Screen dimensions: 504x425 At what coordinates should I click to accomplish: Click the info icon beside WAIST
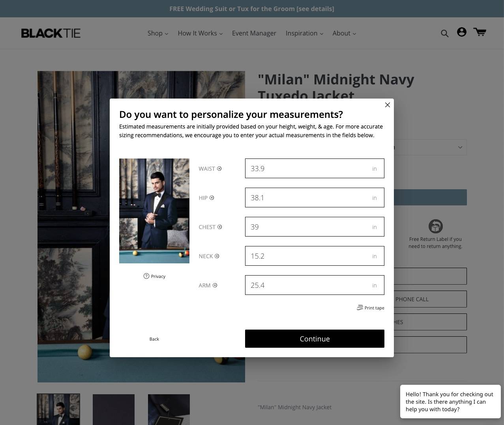point(219,169)
